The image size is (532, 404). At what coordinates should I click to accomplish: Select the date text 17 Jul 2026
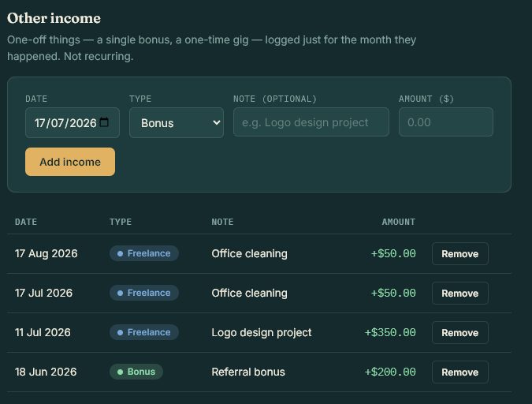coord(44,293)
